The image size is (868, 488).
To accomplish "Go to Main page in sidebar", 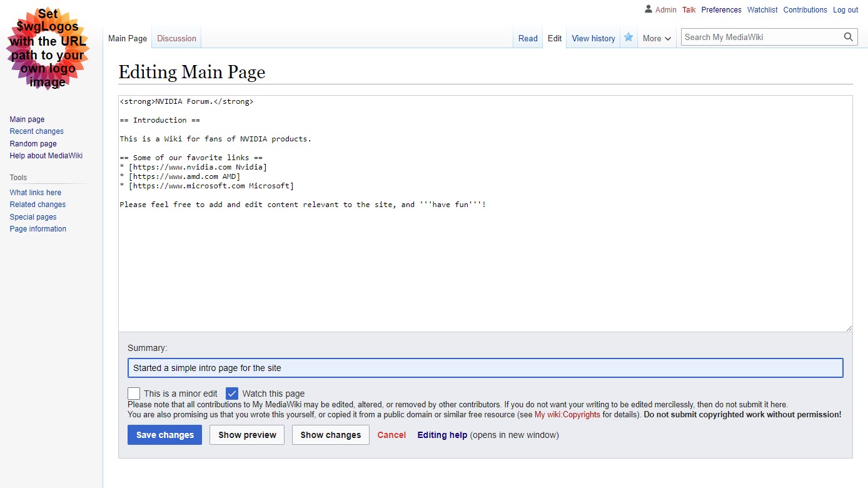I will [x=27, y=119].
